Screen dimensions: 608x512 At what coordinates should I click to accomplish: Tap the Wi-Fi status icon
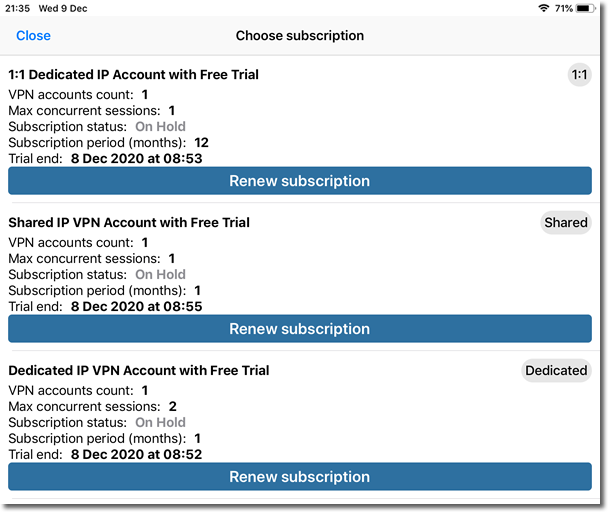543,8
